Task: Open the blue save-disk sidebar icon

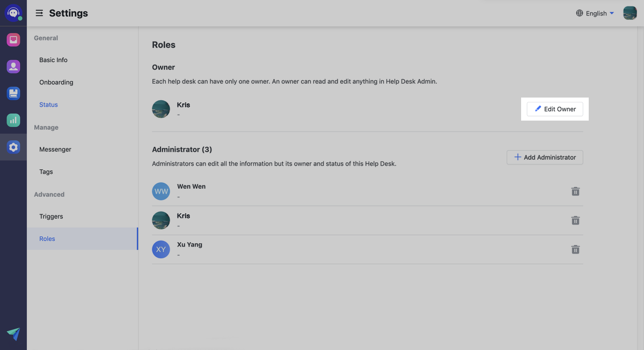Action: (13, 93)
